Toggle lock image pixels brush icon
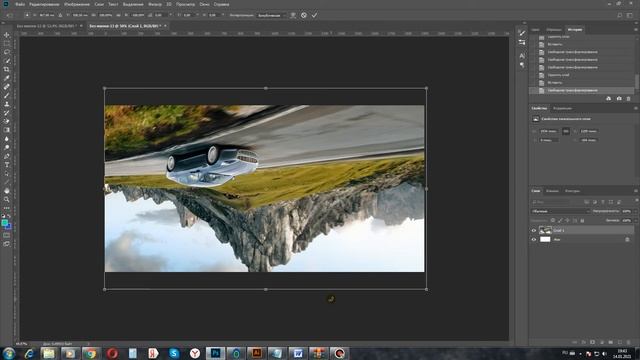The width and height of the screenshot is (640, 360). point(560,220)
